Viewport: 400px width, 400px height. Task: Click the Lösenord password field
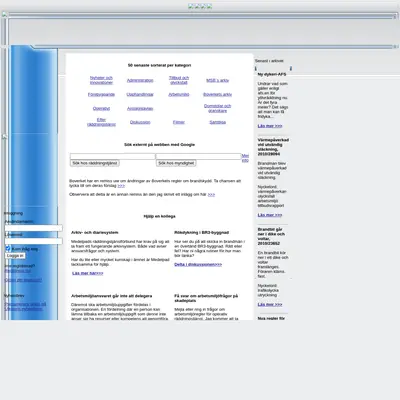click(x=33, y=241)
